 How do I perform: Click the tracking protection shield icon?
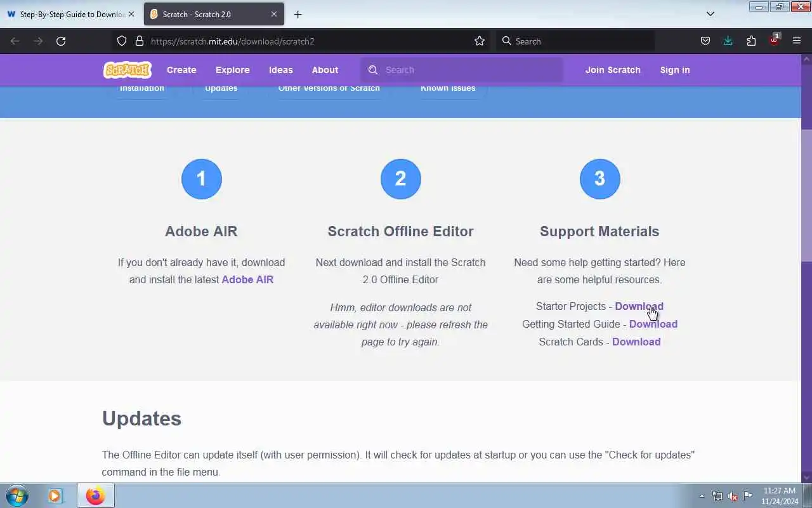click(x=122, y=41)
